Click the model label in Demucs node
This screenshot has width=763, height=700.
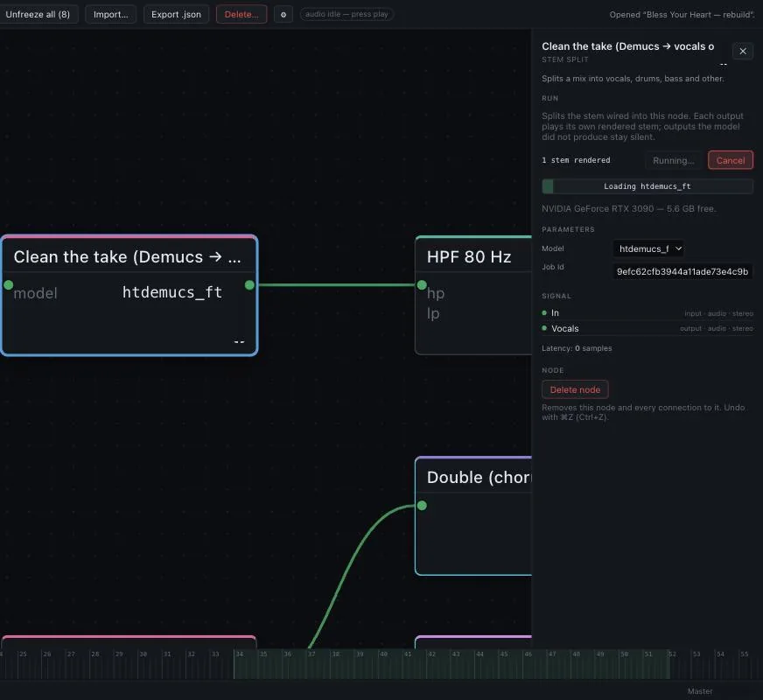point(36,293)
